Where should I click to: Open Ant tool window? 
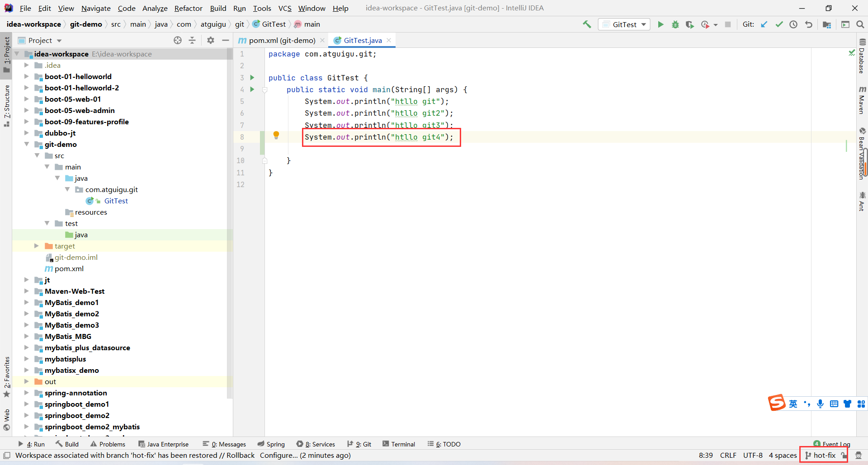pos(862,201)
